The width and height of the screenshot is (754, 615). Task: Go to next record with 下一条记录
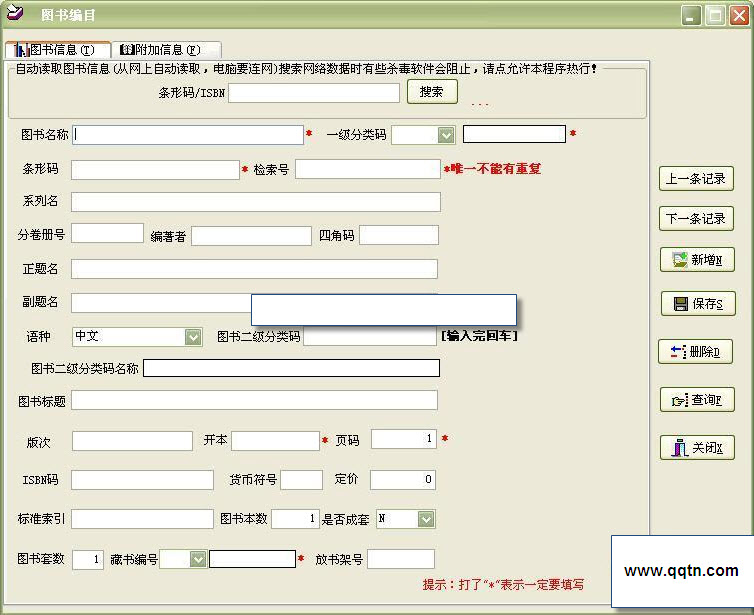click(697, 219)
